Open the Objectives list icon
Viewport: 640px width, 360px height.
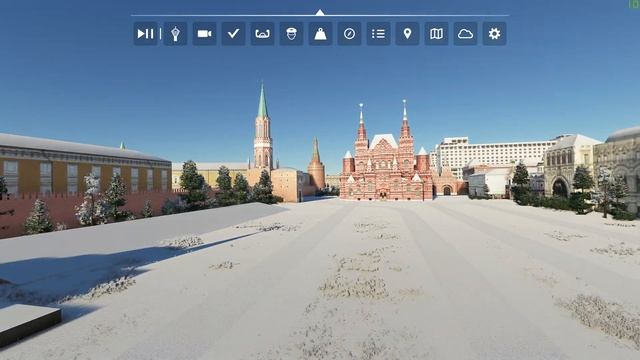378,33
